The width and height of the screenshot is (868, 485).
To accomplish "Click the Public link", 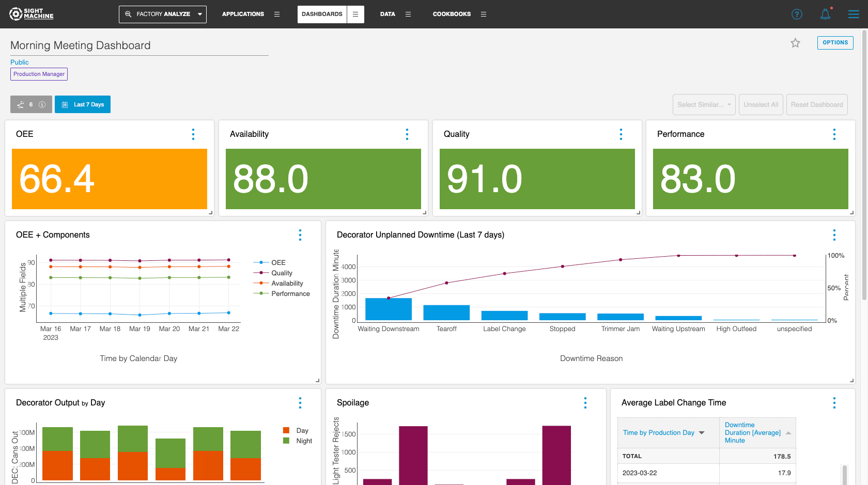I will click(x=20, y=62).
